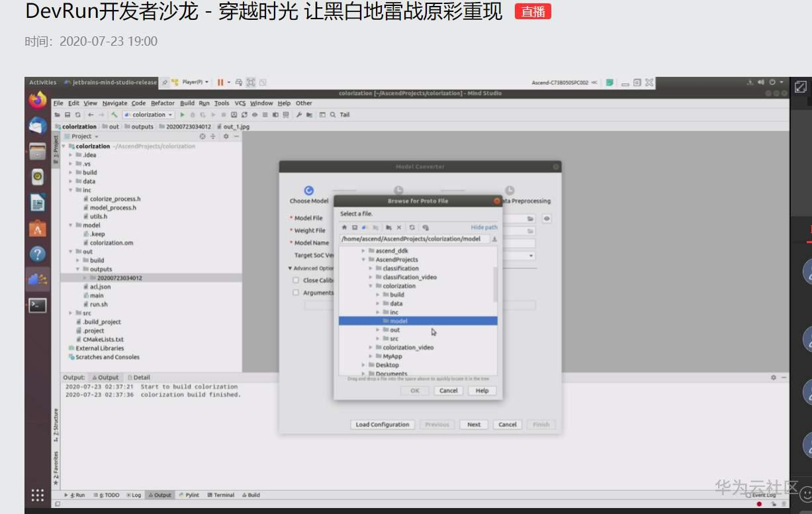Open Terminal tool window tab
This screenshot has width=812, height=514.
coord(221,495)
